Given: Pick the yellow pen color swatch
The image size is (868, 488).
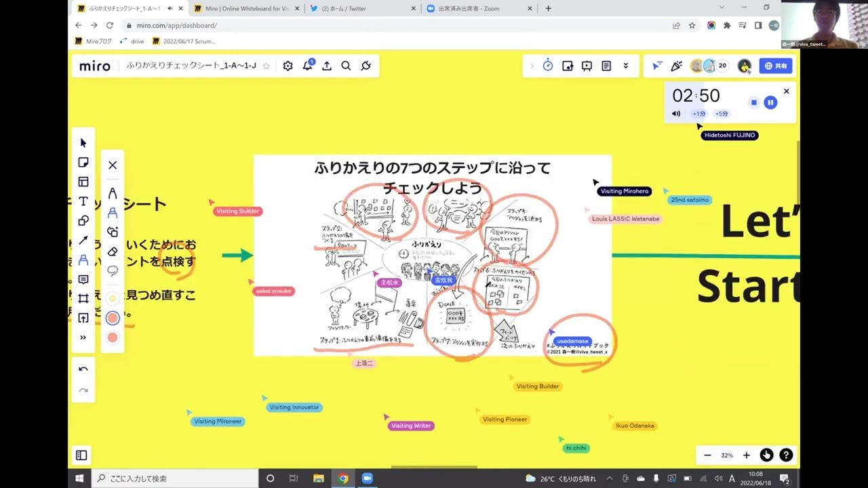Looking at the screenshot, I should coord(113,298).
